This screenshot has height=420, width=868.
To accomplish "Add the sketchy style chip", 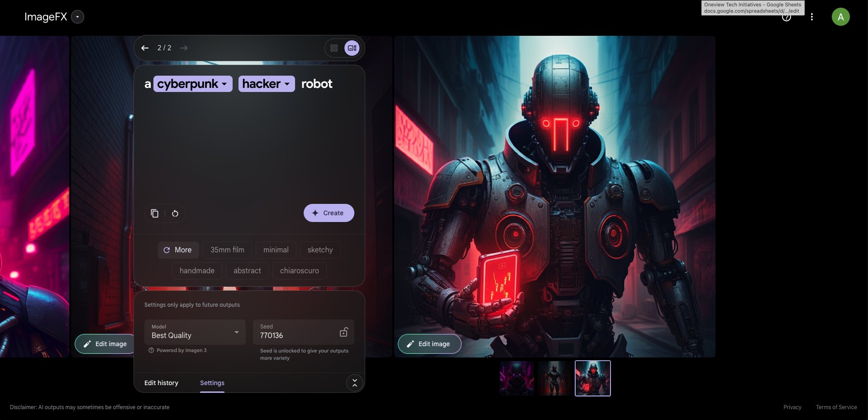I will [x=320, y=250].
